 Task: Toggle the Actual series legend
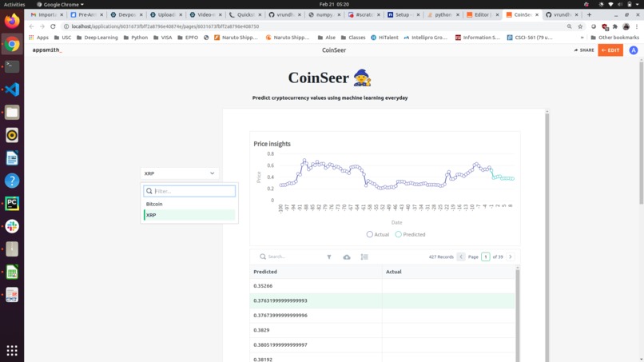point(377,234)
